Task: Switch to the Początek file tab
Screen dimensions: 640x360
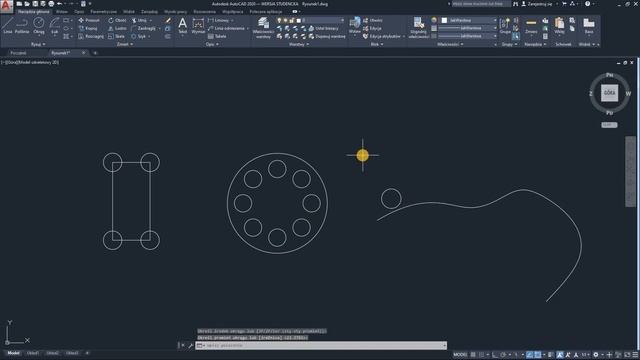Action: pos(19,53)
